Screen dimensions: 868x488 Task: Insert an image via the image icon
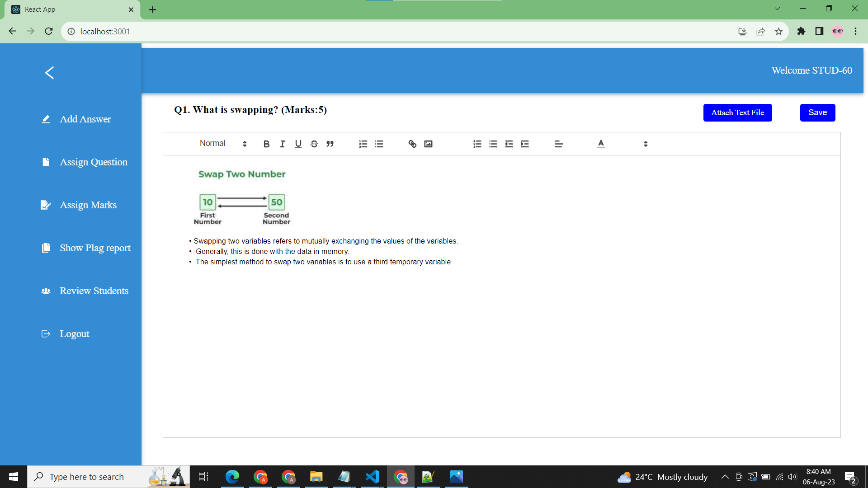[x=428, y=144]
